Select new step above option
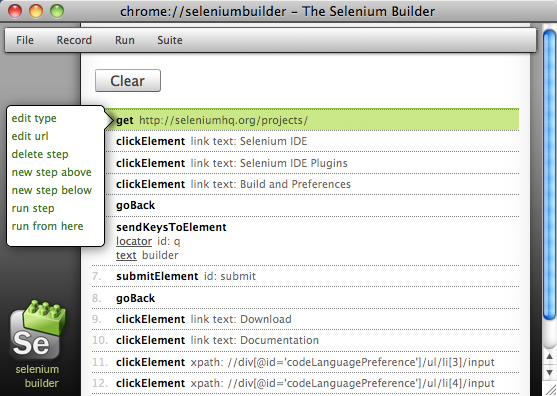 point(52,172)
